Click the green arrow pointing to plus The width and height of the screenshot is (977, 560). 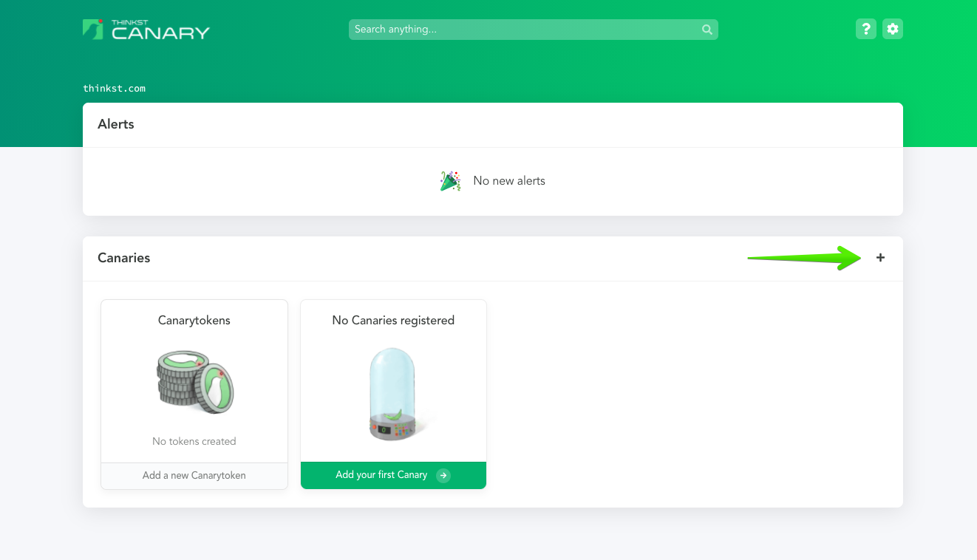click(x=804, y=258)
